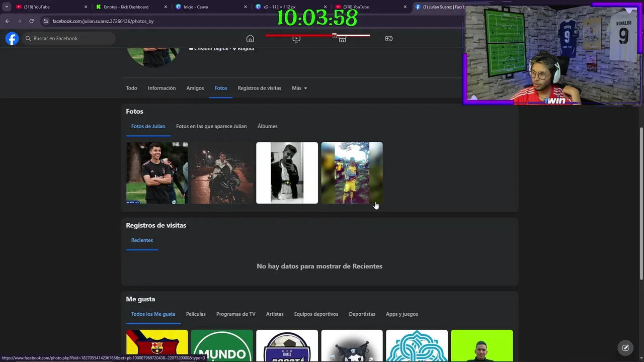
Task: Open Facebook home icon
Action: coord(250,39)
